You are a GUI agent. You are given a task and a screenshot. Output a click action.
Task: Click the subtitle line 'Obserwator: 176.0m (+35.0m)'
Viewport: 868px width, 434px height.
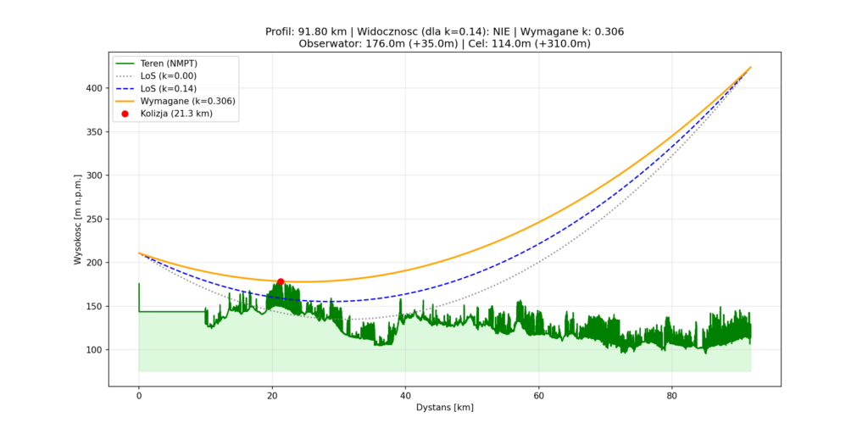point(444,44)
